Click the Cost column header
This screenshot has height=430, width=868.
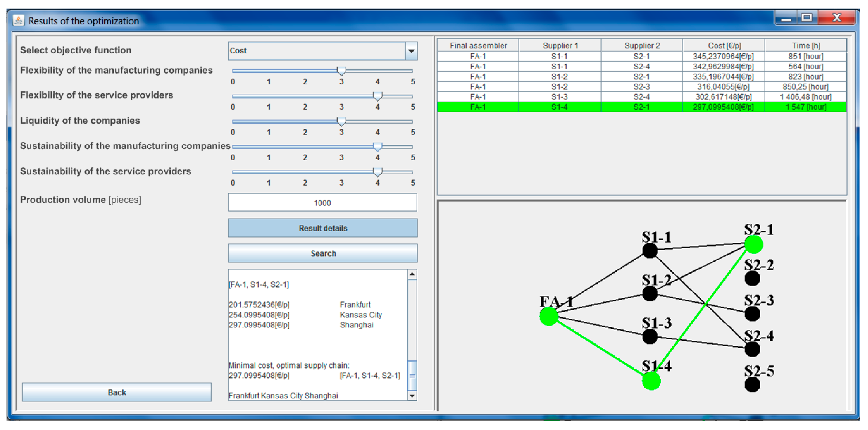(724, 46)
